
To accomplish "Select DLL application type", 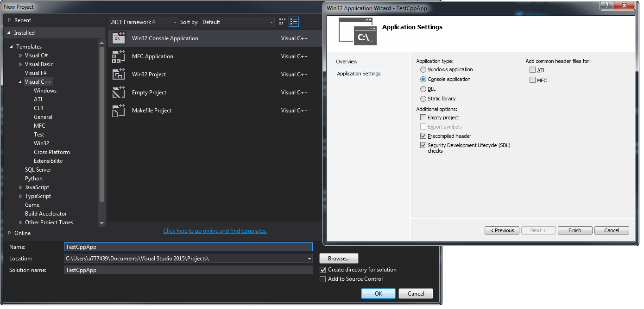I will (423, 89).
